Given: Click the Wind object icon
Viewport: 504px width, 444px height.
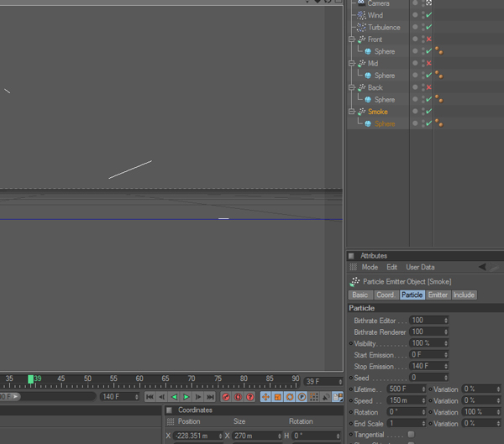Looking at the screenshot, I should tap(361, 15).
